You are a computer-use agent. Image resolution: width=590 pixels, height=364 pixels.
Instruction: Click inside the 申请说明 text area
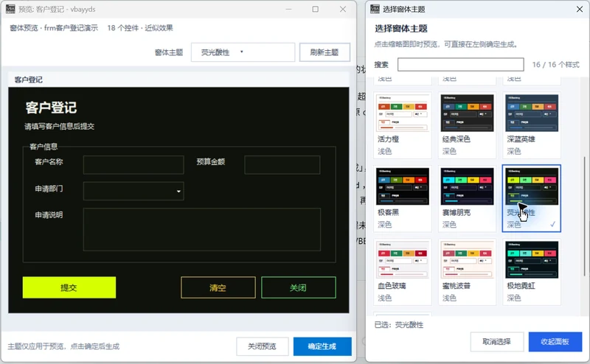201,229
